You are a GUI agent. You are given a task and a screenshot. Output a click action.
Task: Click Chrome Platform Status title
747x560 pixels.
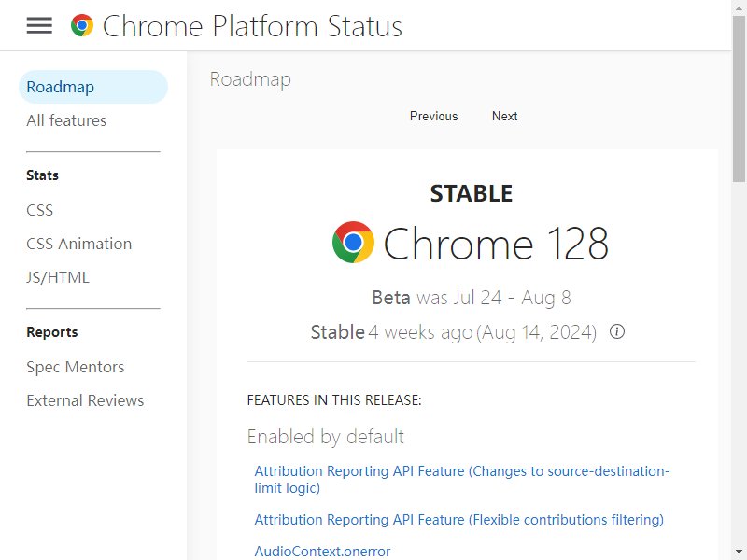(252, 26)
